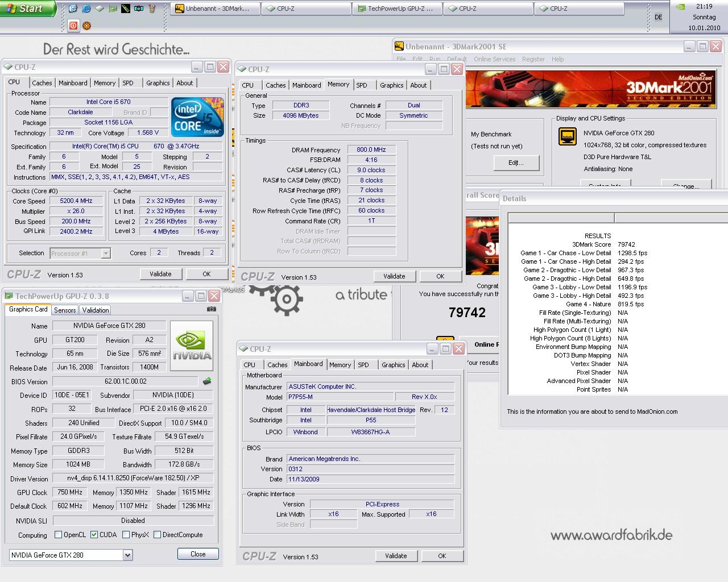Switch to Sensors tab in GPU-Z

point(65,310)
